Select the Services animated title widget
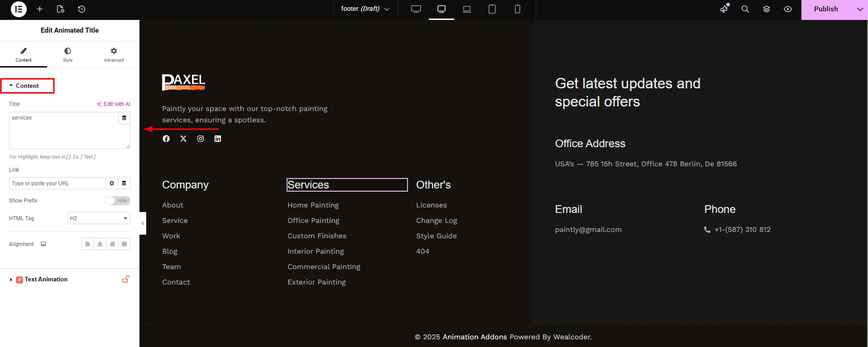 click(x=347, y=185)
